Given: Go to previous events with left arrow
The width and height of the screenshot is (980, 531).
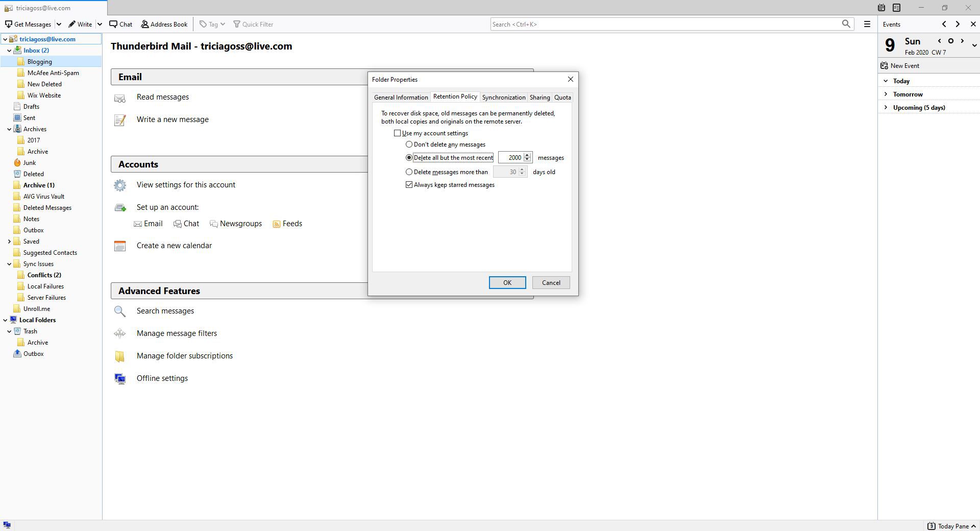Looking at the screenshot, I should point(944,24).
